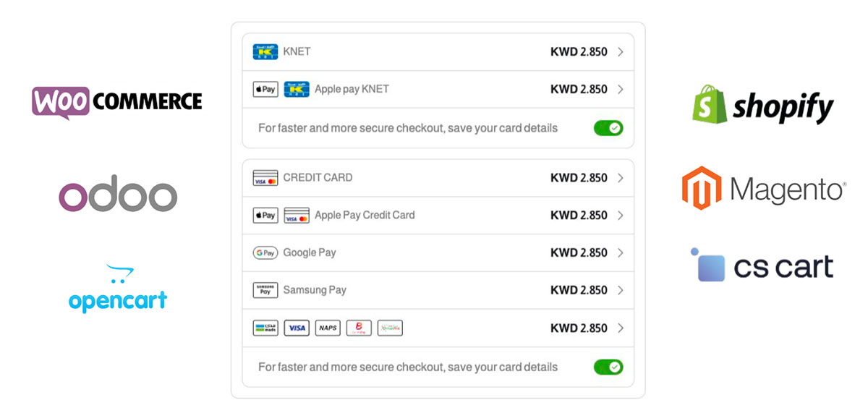Click the WooCommerce logo

tap(117, 102)
